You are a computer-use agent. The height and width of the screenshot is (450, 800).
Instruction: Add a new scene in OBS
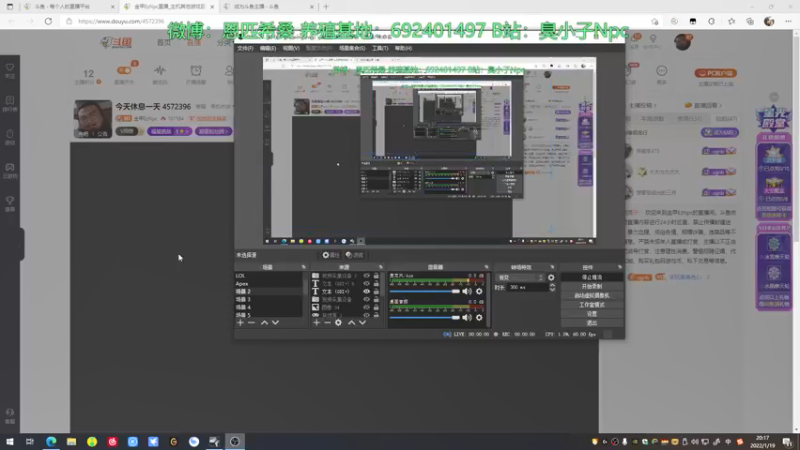[240, 322]
